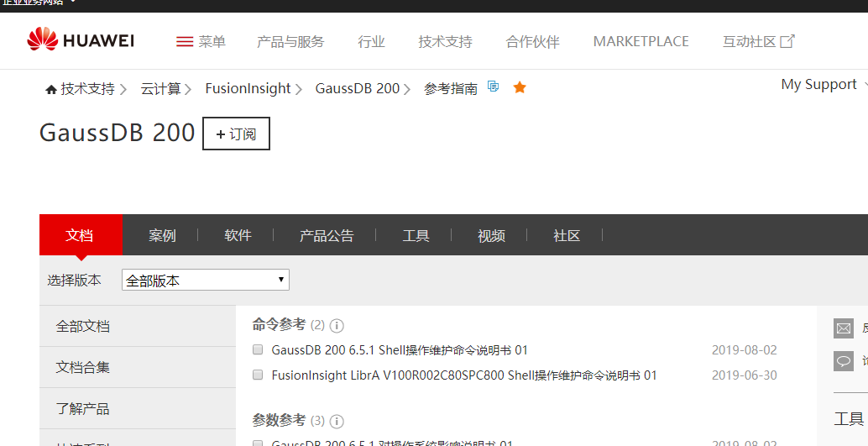The width and height of the screenshot is (868, 446).
Task: Switch to the 产品公告 tab
Action: click(x=327, y=235)
